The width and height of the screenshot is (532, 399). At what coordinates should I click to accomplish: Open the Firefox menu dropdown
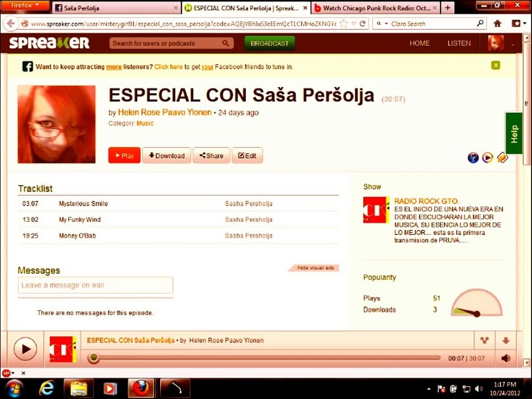tap(25, 5)
